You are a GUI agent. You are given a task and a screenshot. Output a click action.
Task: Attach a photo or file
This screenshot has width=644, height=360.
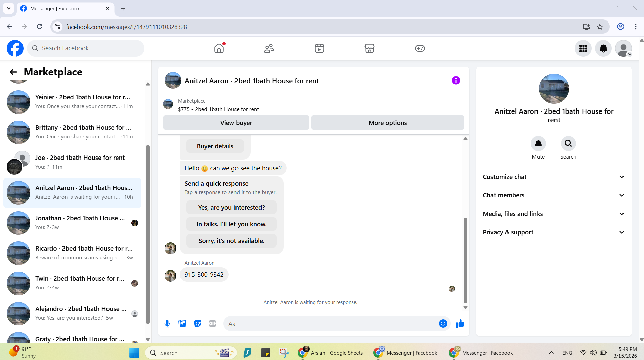[x=182, y=324]
